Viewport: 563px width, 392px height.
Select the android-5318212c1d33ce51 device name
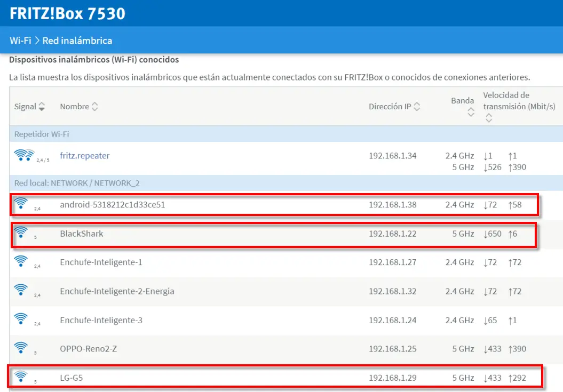113,205
